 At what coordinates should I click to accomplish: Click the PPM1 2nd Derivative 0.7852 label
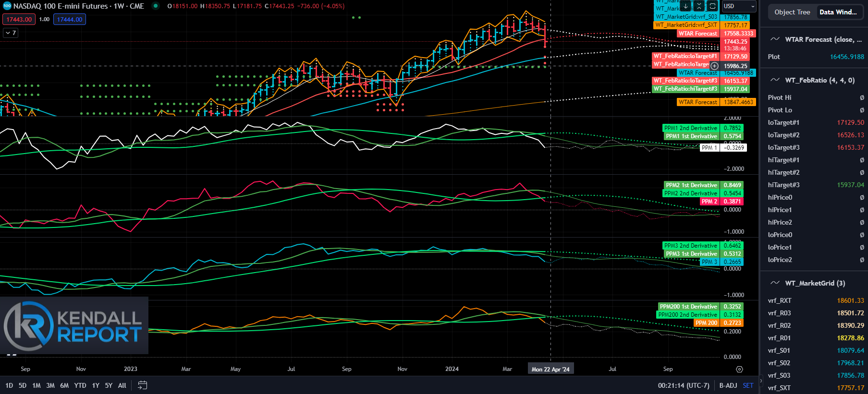(x=703, y=128)
